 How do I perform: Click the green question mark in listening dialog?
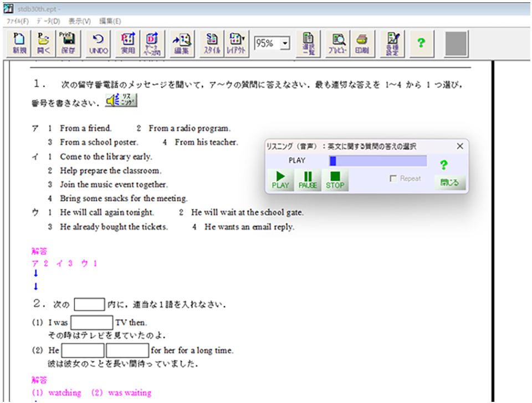tap(443, 165)
